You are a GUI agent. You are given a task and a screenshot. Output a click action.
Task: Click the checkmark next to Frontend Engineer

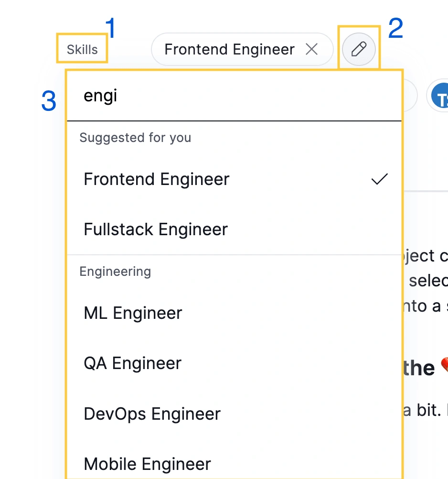click(x=379, y=179)
